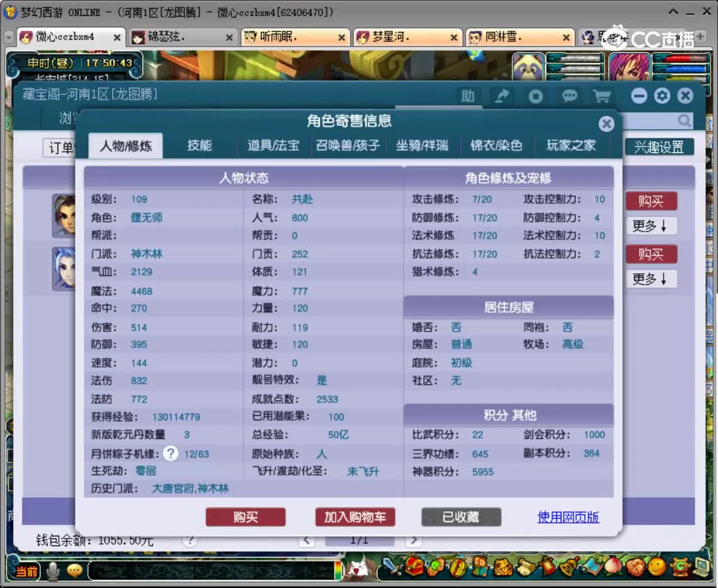Open the 助 helper icon in 藏宝阁 header
718x588 pixels.
(468, 97)
